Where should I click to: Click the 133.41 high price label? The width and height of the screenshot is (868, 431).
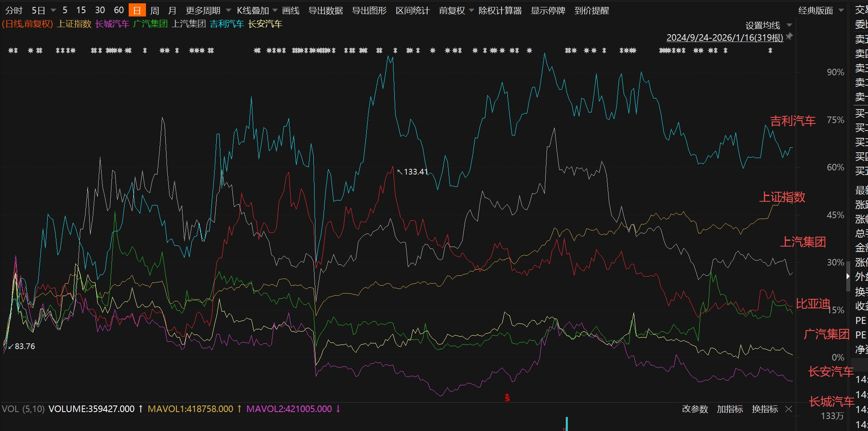416,172
